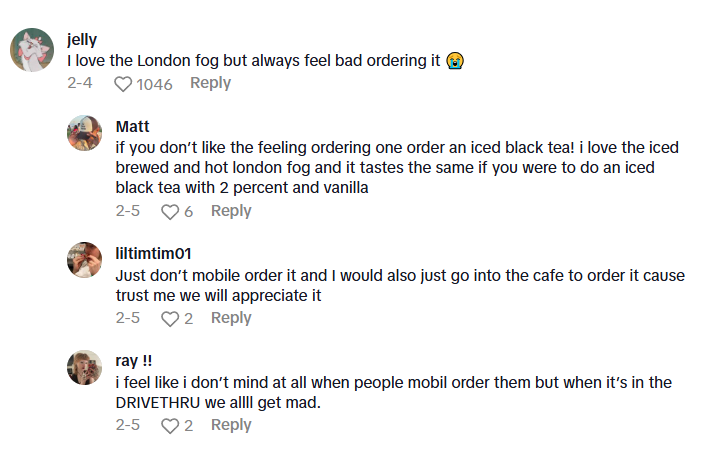Like liltimtim01's mobile order reply
Image resolution: width=720 pixels, height=451 pixels.
pos(170,319)
